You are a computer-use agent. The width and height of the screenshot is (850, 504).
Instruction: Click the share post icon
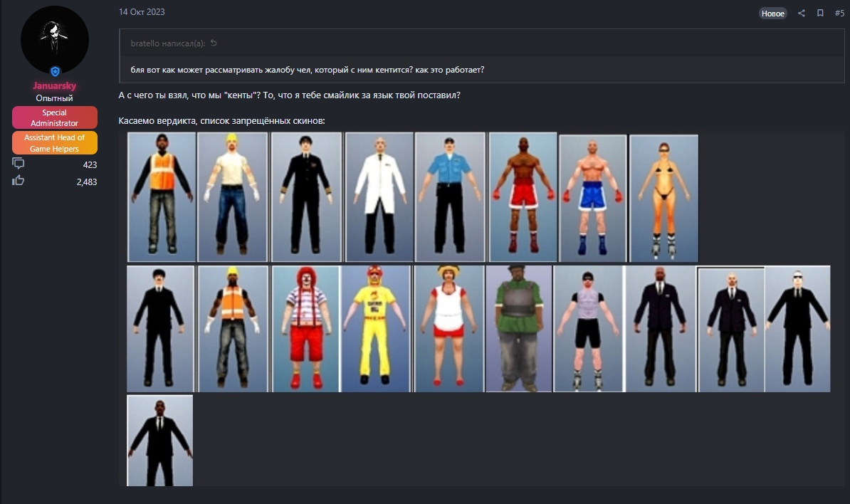pos(802,14)
